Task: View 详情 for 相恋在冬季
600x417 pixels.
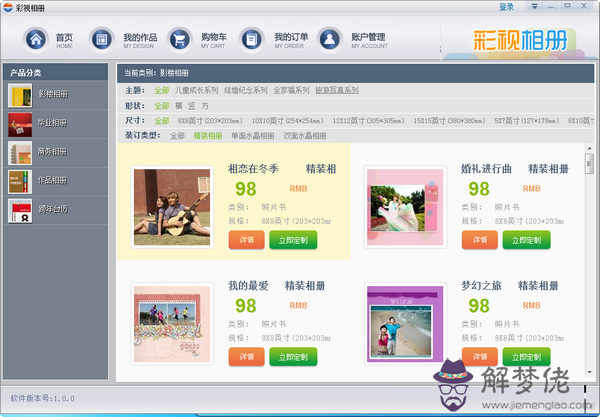Action: (247, 240)
